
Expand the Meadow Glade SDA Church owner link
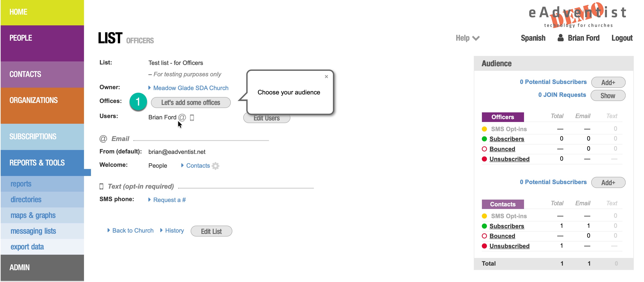click(190, 88)
